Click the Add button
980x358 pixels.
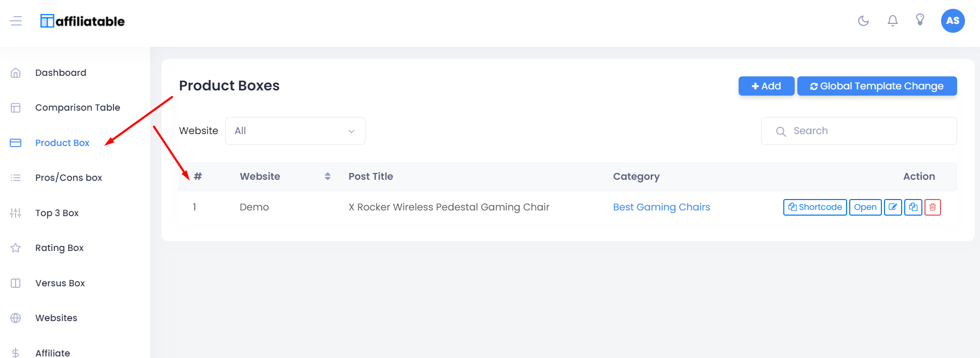click(766, 86)
